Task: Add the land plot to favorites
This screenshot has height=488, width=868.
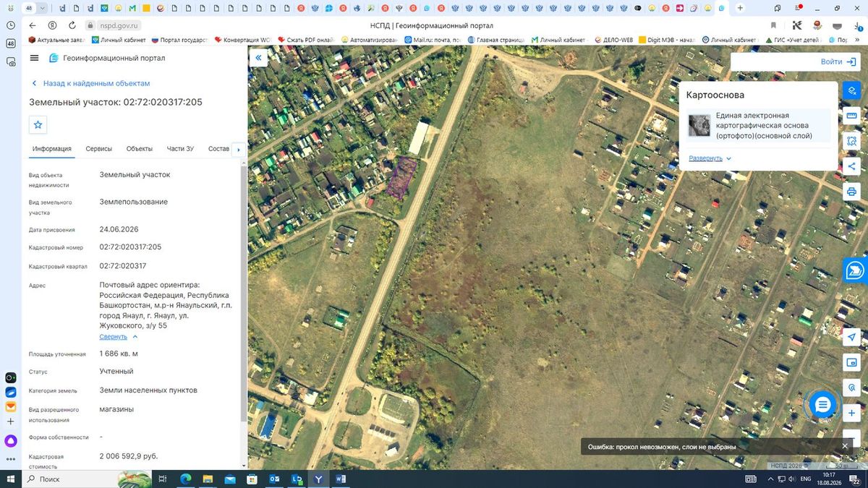Action: click(x=38, y=124)
